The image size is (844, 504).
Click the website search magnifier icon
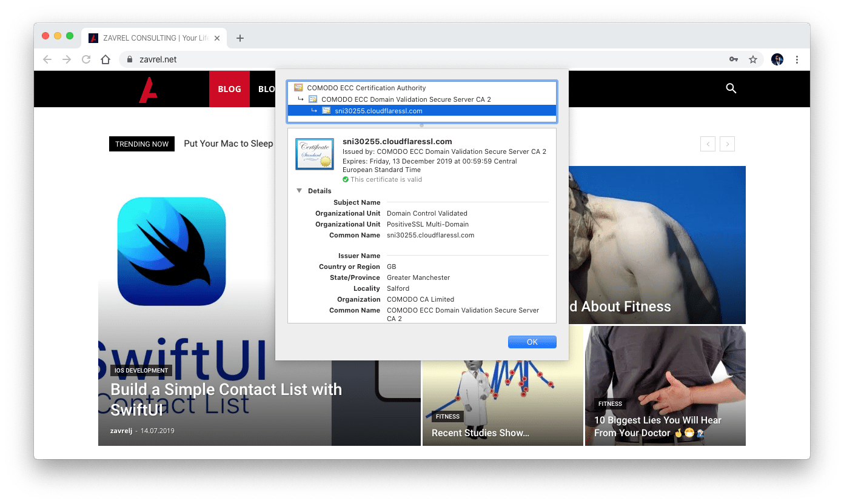(x=731, y=88)
